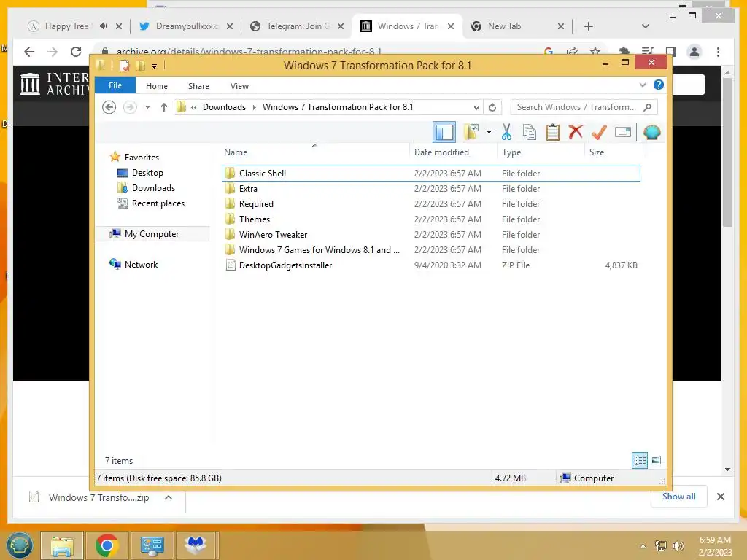Refresh the Explorer folder view
This screenshot has height=560, width=747.
492,107
